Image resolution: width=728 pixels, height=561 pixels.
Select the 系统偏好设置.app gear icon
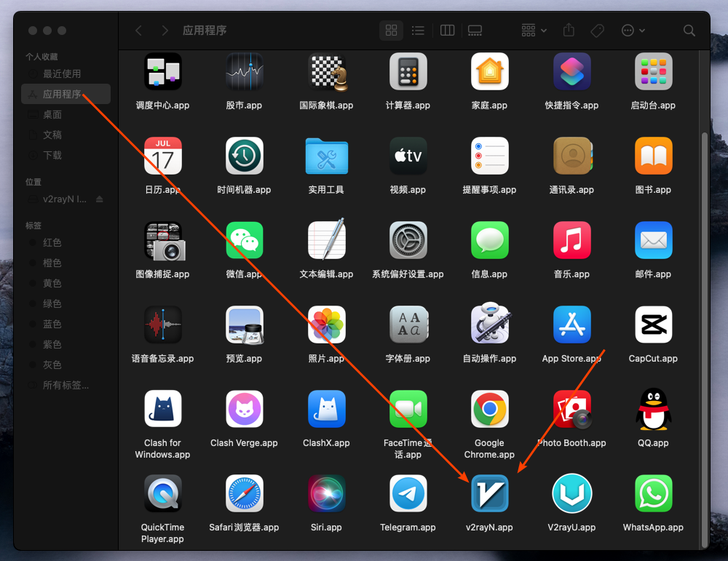tap(408, 240)
